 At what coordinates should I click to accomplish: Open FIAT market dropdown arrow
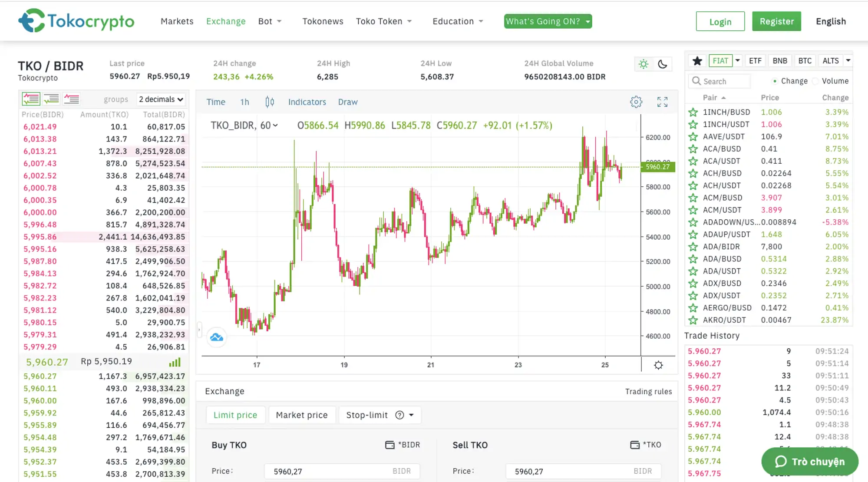[x=737, y=60]
